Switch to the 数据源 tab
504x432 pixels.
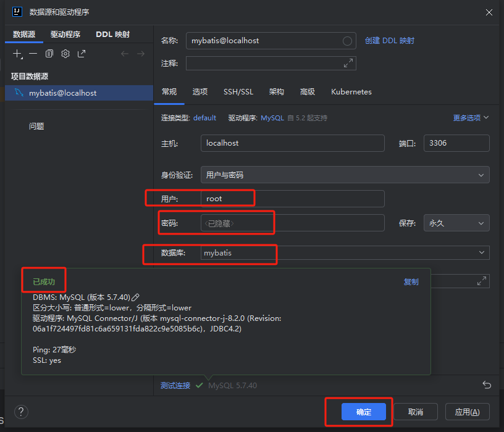[24, 35]
